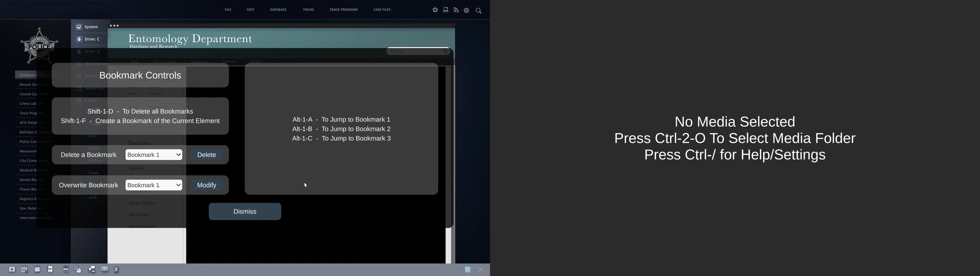
Task: Open the EDIT menu
Action: [x=251, y=9]
